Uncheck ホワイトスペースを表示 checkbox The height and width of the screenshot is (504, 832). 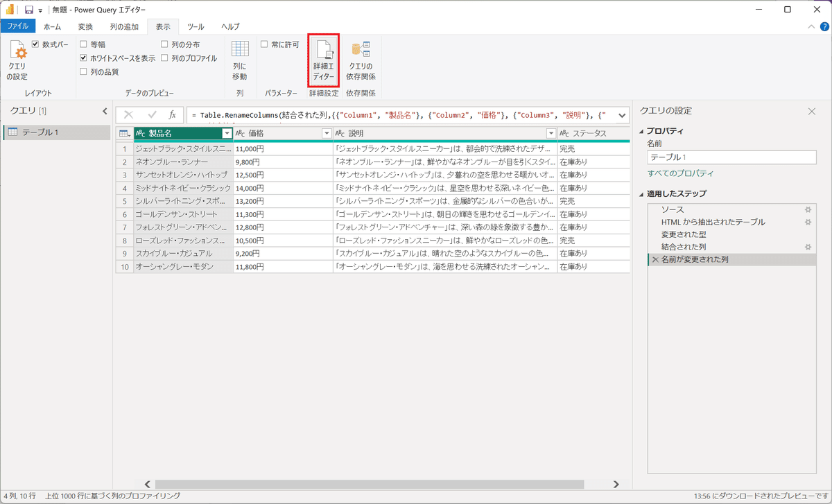(83, 58)
